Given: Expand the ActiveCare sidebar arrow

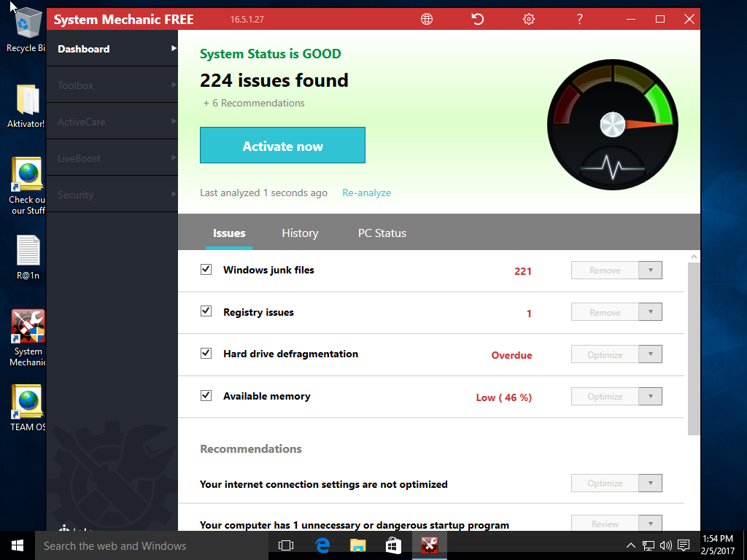Looking at the screenshot, I should [x=174, y=122].
